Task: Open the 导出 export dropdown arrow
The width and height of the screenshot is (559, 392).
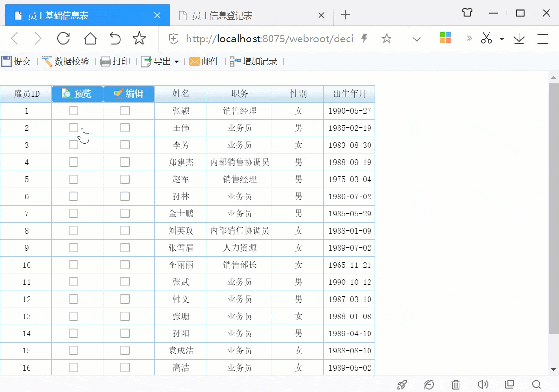Action: tap(177, 62)
